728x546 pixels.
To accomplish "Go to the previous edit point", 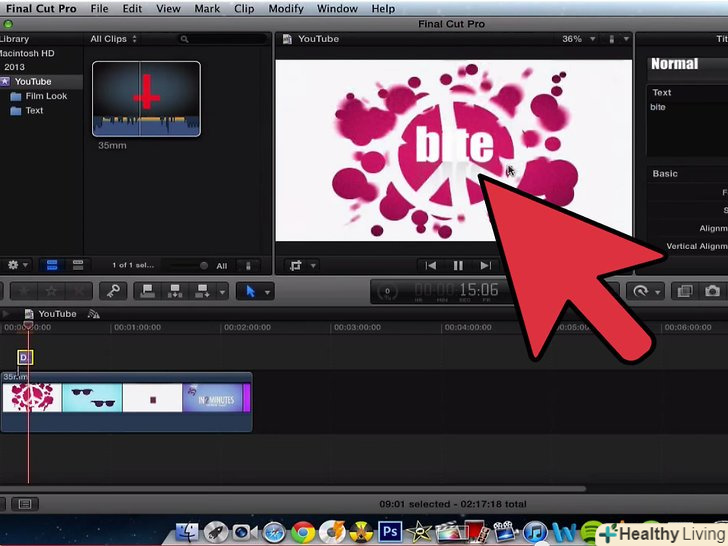I will (431, 266).
